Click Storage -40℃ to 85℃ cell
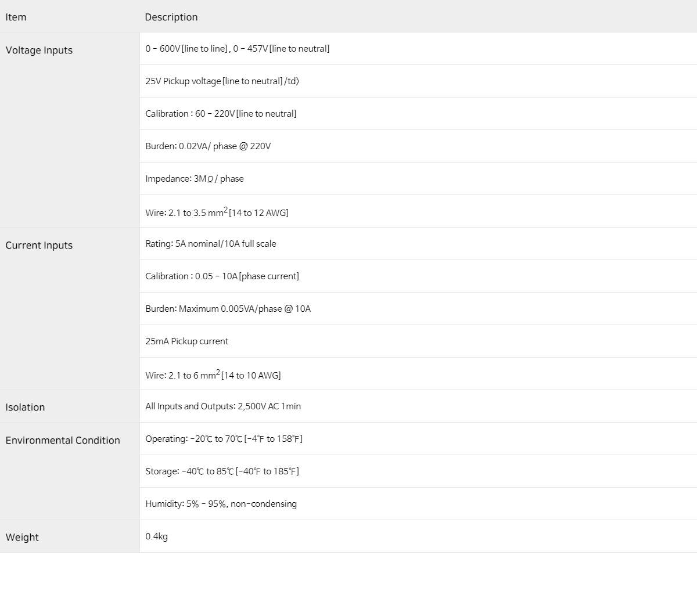 [x=222, y=471]
